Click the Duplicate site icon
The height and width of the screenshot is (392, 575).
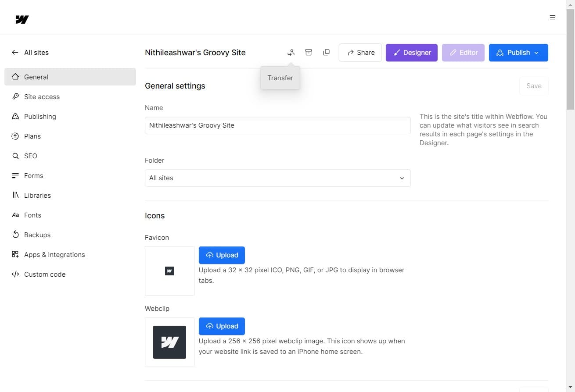click(326, 52)
